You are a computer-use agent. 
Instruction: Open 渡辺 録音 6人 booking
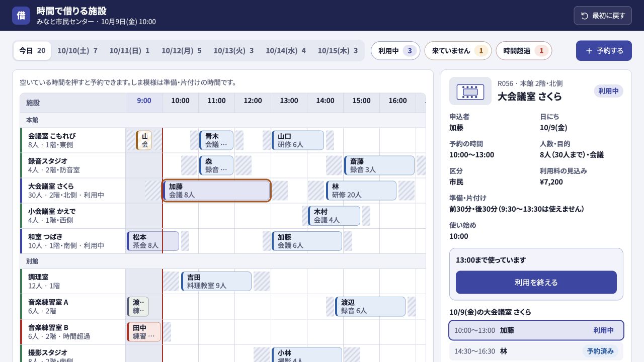pos(370,307)
